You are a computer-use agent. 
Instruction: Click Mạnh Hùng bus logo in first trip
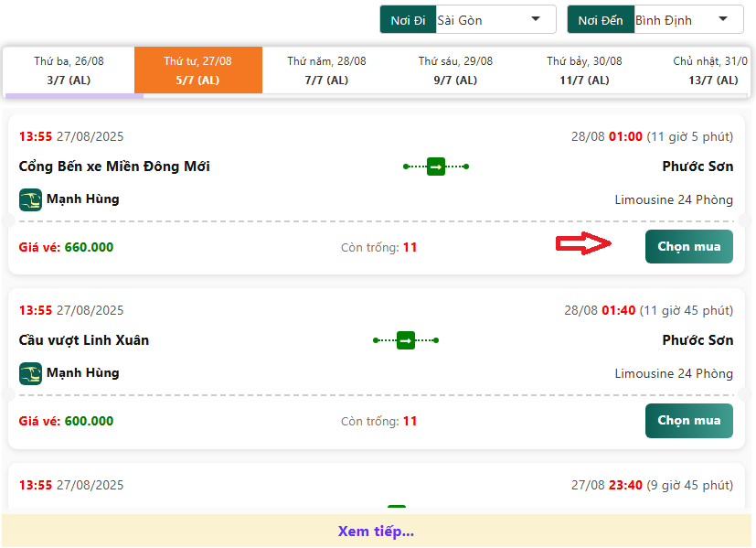30,199
